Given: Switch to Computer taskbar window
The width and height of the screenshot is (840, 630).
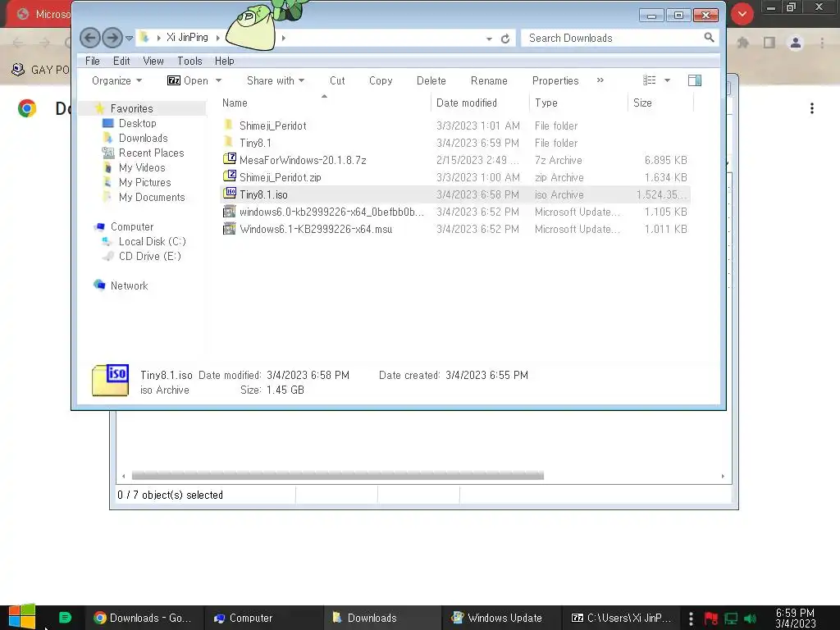Looking at the screenshot, I should click(263, 618).
